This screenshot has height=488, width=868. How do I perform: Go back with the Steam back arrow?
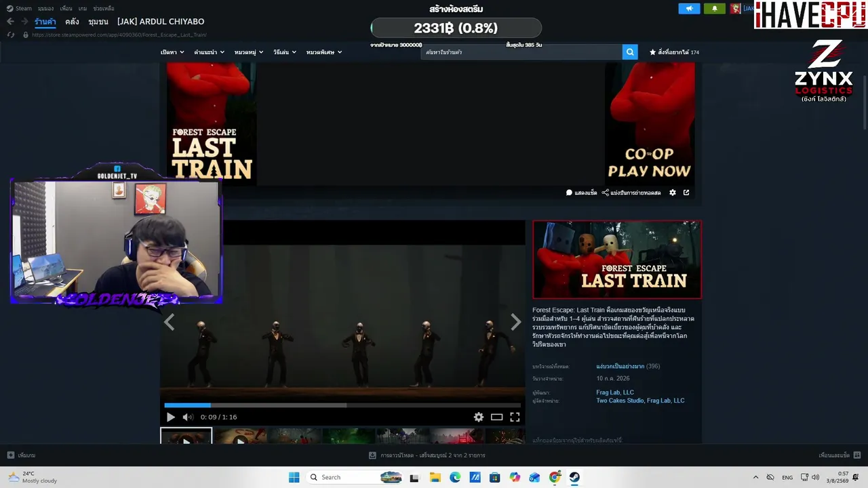[10, 22]
